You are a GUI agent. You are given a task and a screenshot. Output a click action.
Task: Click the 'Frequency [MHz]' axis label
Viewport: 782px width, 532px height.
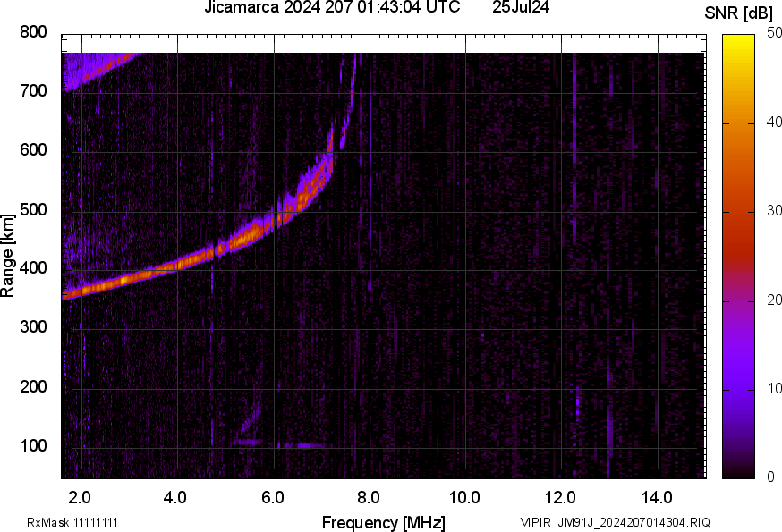[384, 523]
